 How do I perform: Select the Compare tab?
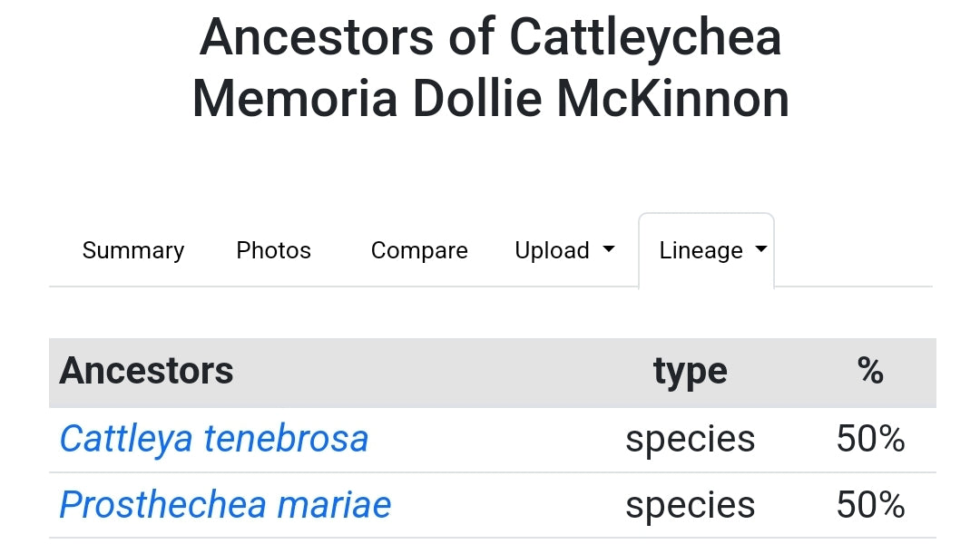(419, 250)
